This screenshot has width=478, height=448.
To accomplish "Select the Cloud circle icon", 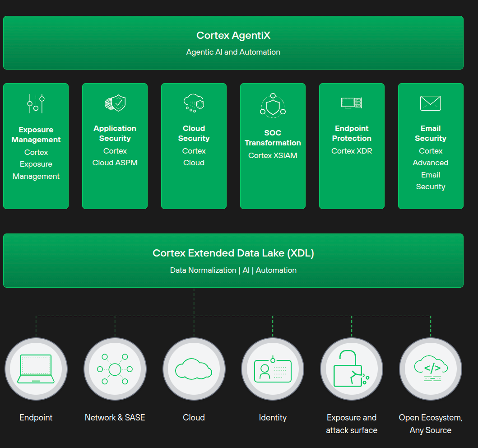I will click(194, 369).
